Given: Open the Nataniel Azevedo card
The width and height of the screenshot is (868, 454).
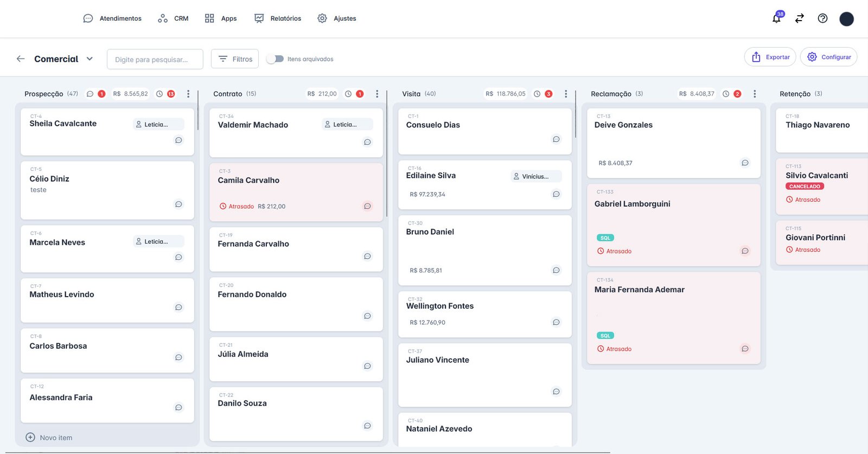Looking at the screenshot, I should click(485, 430).
